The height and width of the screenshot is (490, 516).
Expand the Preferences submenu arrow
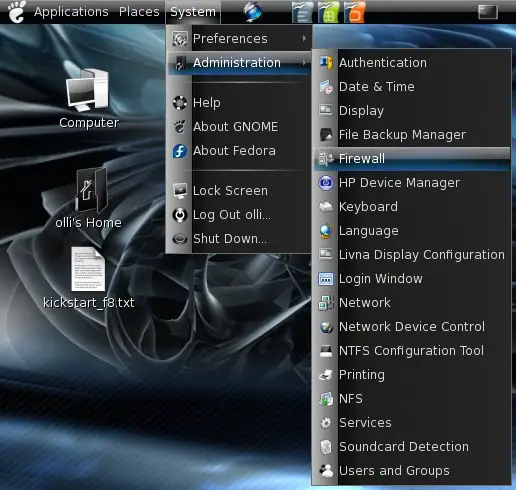(x=304, y=38)
